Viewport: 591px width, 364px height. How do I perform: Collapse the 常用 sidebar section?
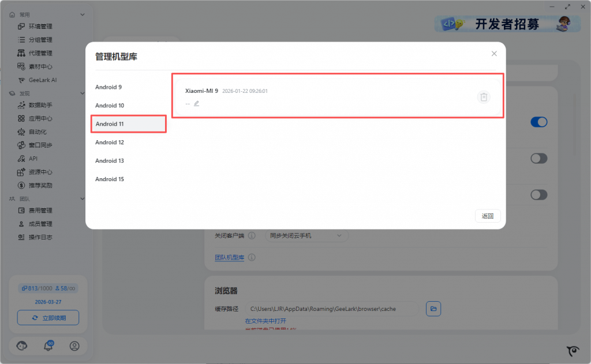83,14
